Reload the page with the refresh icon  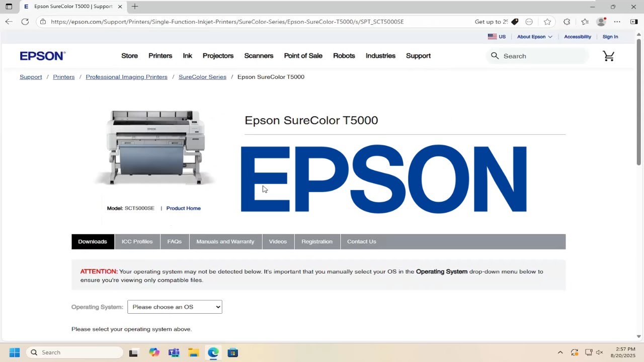pyautogui.click(x=25, y=22)
